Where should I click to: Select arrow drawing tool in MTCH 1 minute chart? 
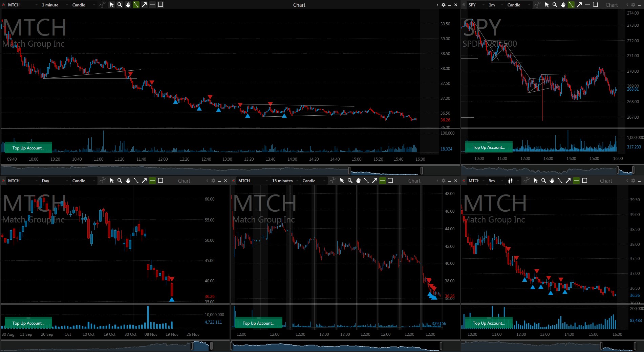point(144,5)
